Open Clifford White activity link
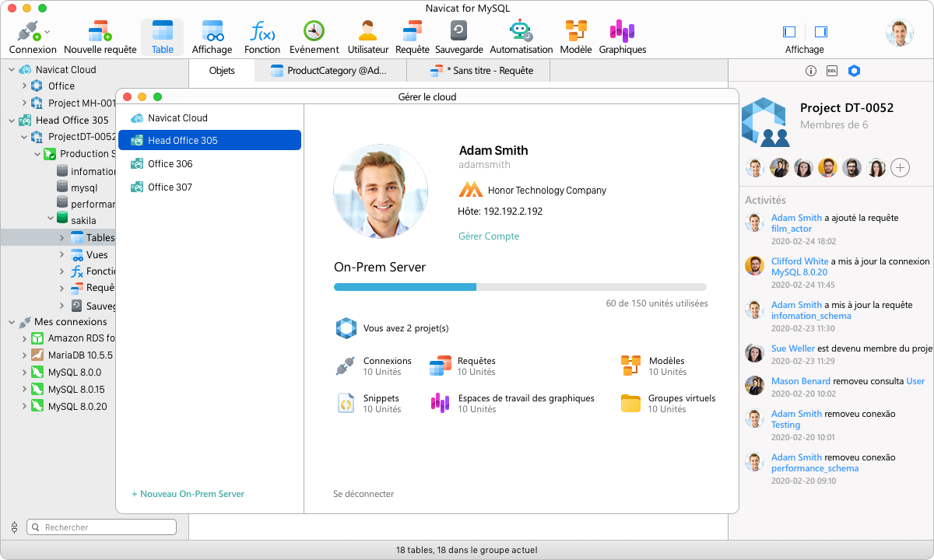This screenshot has width=934, height=560. click(x=800, y=261)
